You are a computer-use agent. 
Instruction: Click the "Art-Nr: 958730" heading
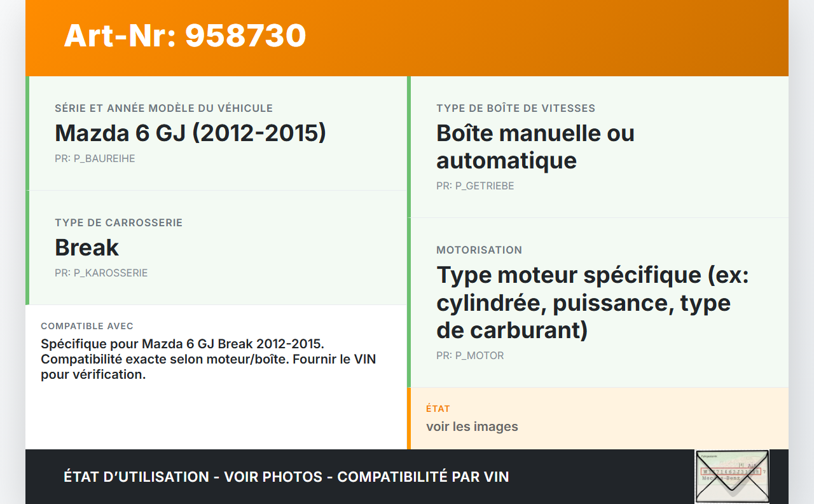click(x=185, y=36)
